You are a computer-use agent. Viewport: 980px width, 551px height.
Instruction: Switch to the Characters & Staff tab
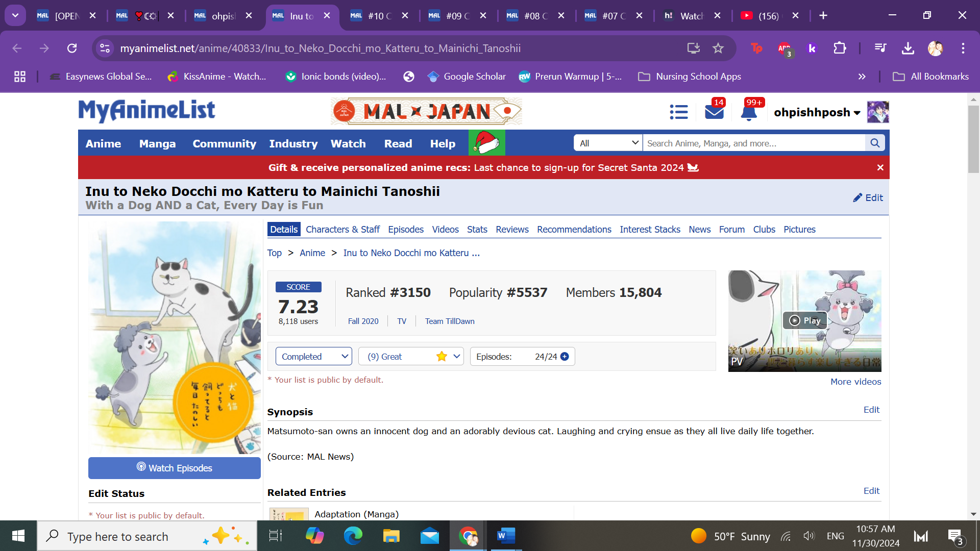342,230
